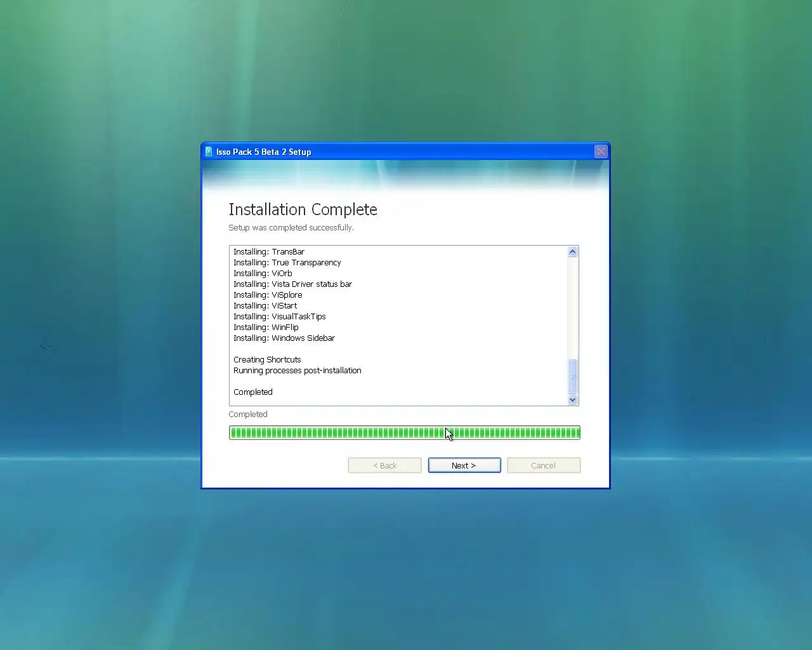
Task: Select the 'Installing: ViOrb' log line
Action: (263, 273)
